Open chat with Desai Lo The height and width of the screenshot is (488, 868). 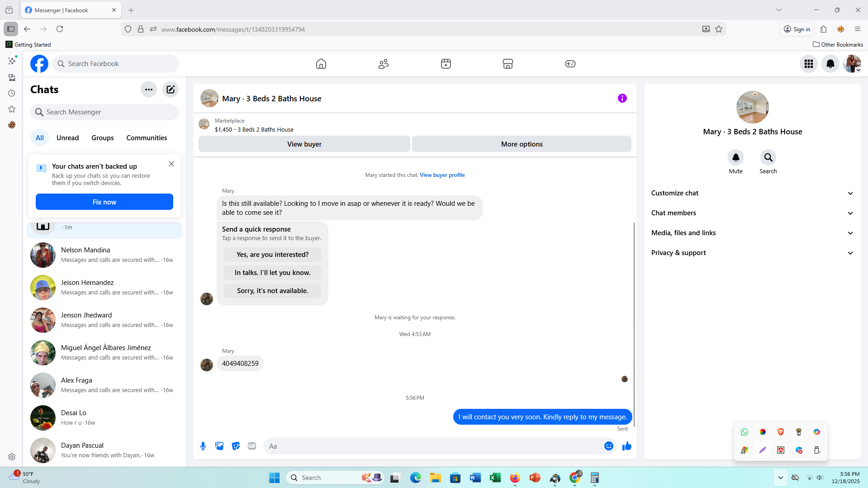[104, 418]
